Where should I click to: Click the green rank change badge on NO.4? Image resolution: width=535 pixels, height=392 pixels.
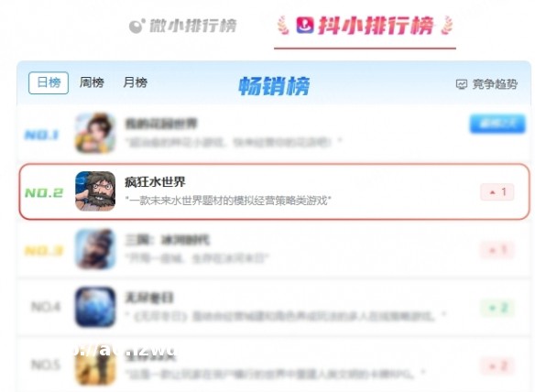497,308
